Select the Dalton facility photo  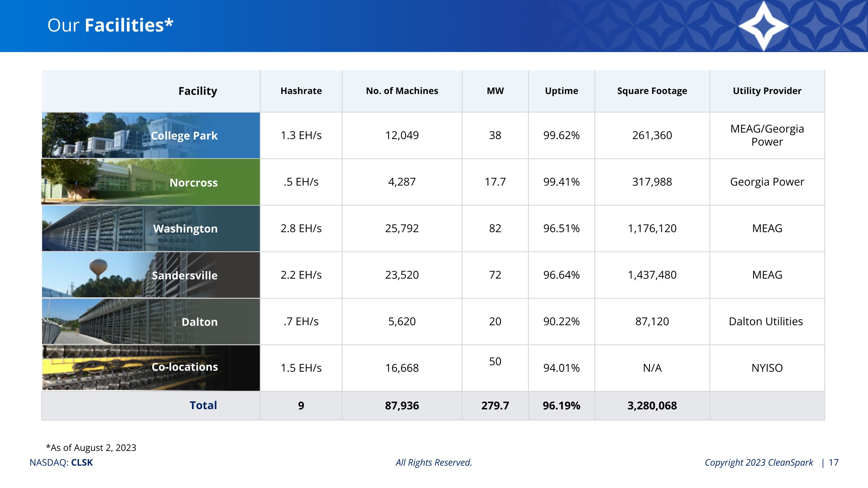[x=151, y=321]
